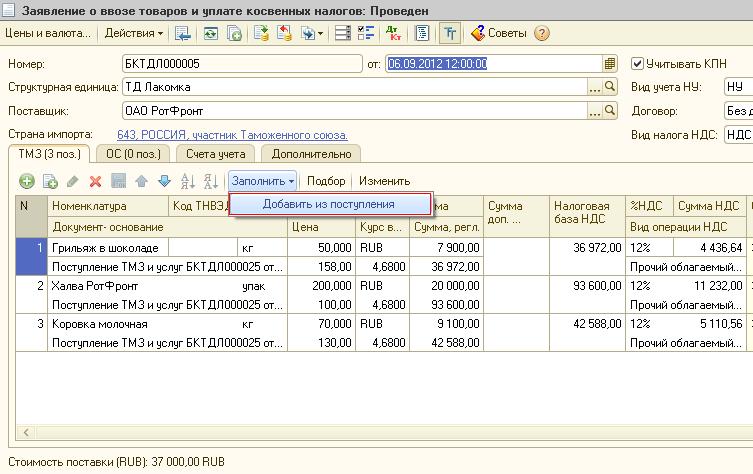Expand the Заполнить dropdown
The width and height of the screenshot is (753, 474).
[263, 181]
